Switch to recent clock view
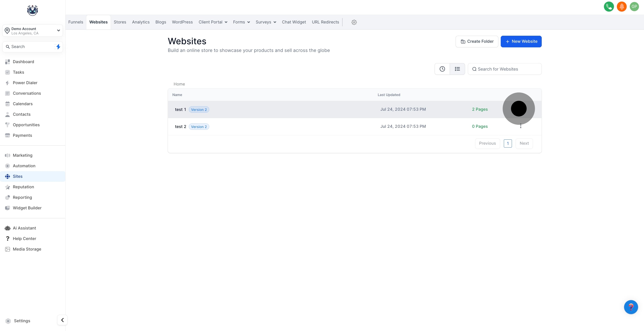644x331 pixels. 442,69
